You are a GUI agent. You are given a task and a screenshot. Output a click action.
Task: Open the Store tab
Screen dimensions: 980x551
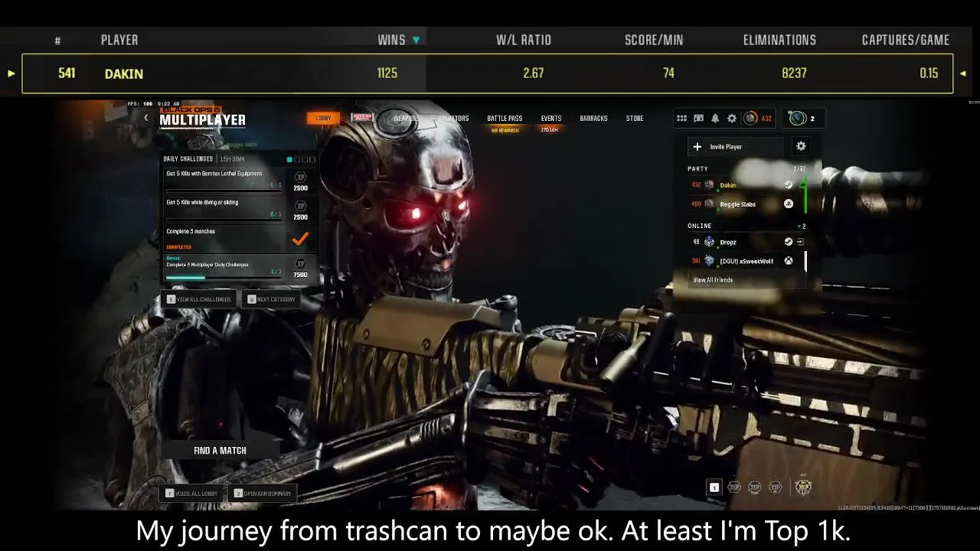point(635,119)
